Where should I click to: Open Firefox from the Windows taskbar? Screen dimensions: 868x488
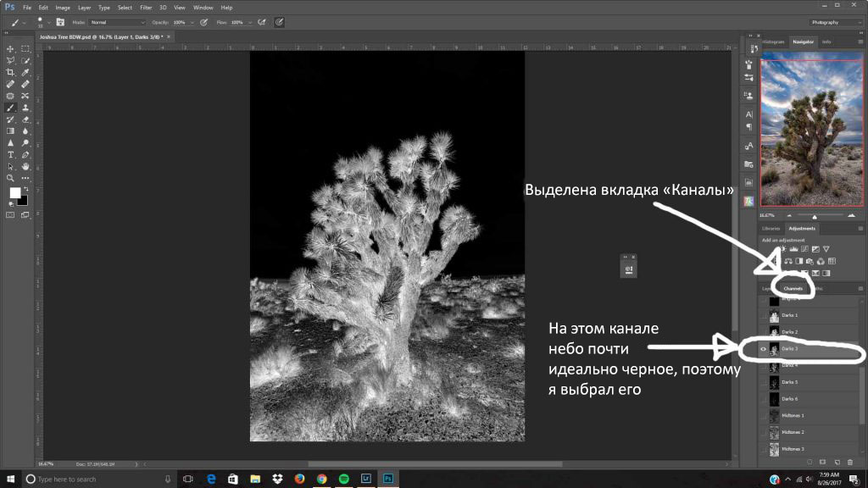(299, 479)
